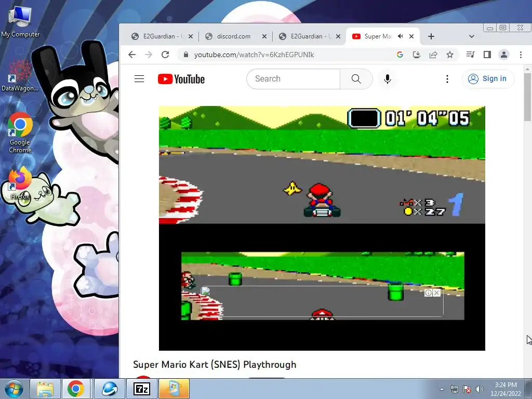Select DataWagon desktop shortcut
The image size is (532, 399).
click(x=20, y=76)
